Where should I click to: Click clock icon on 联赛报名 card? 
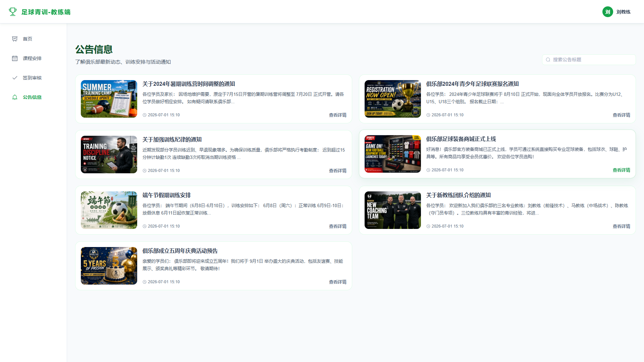pos(428,115)
